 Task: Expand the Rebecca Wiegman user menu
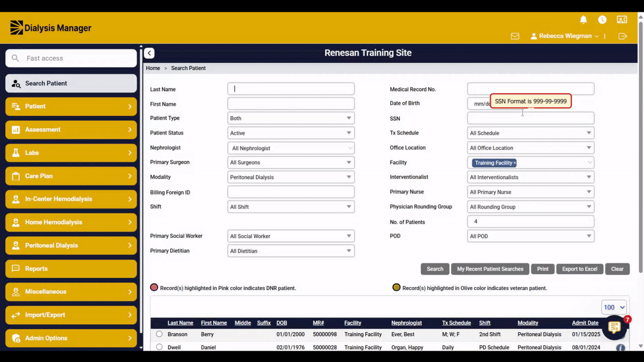tap(565, 36)
